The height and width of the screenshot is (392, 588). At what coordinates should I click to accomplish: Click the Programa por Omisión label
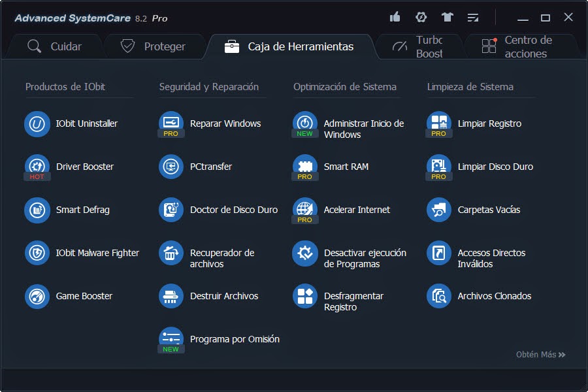[235, 340]
